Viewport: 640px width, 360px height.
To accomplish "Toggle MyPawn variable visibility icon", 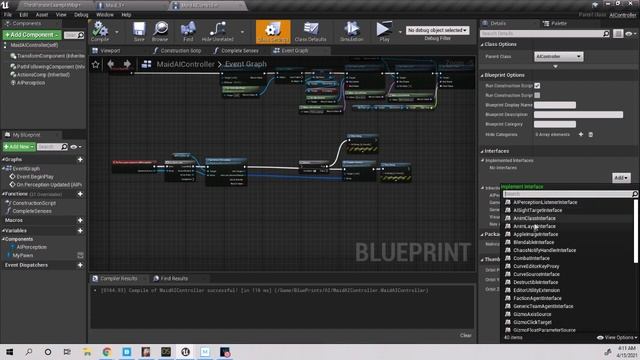I will (80, 256).
